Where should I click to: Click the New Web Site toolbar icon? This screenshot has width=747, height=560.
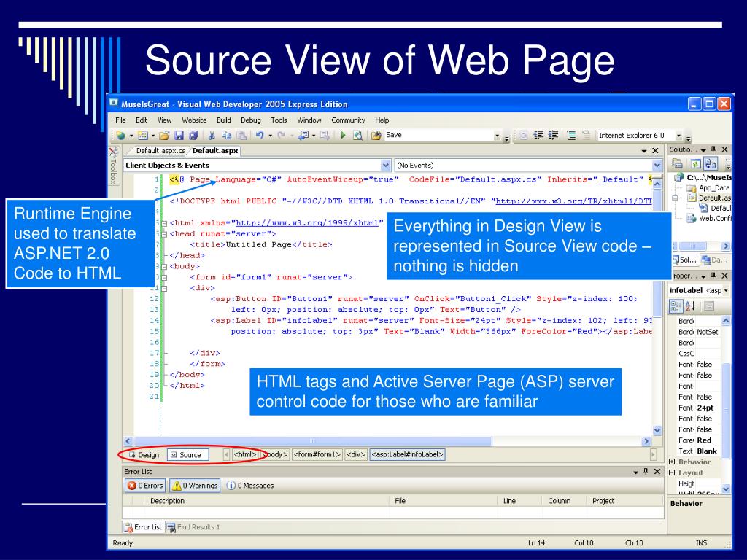pyautogui.click(x=121, y=136)
